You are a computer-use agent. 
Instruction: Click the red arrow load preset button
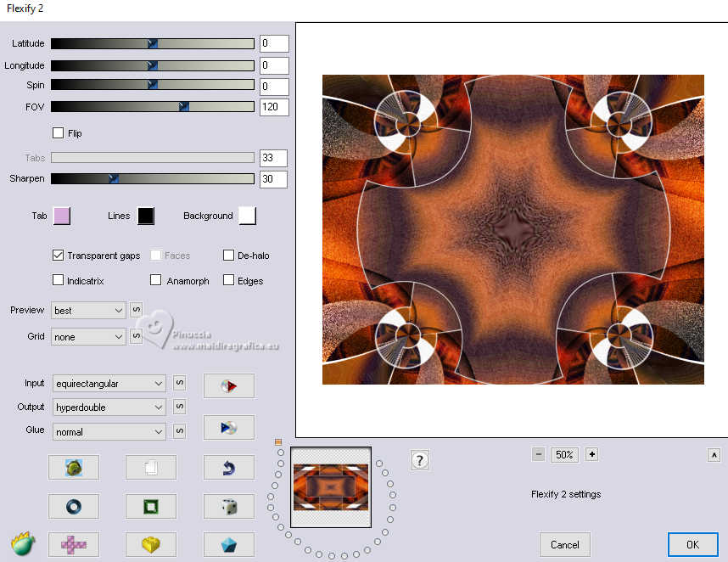[229, 385]
